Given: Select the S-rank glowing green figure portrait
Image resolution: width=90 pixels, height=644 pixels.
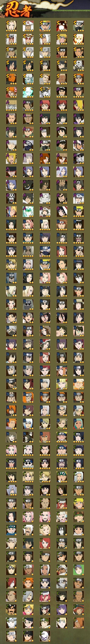Looking at the screenshot, I should click(28, 92).
